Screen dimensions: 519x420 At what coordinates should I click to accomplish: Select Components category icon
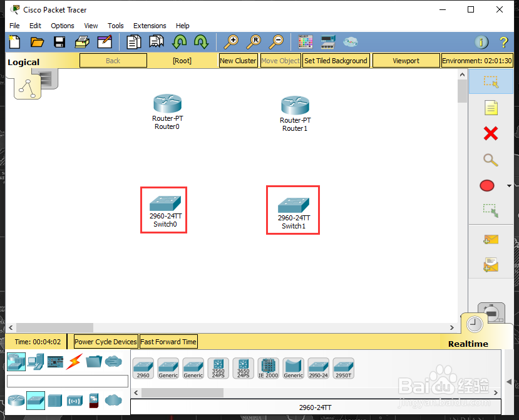tap(55, 362)
